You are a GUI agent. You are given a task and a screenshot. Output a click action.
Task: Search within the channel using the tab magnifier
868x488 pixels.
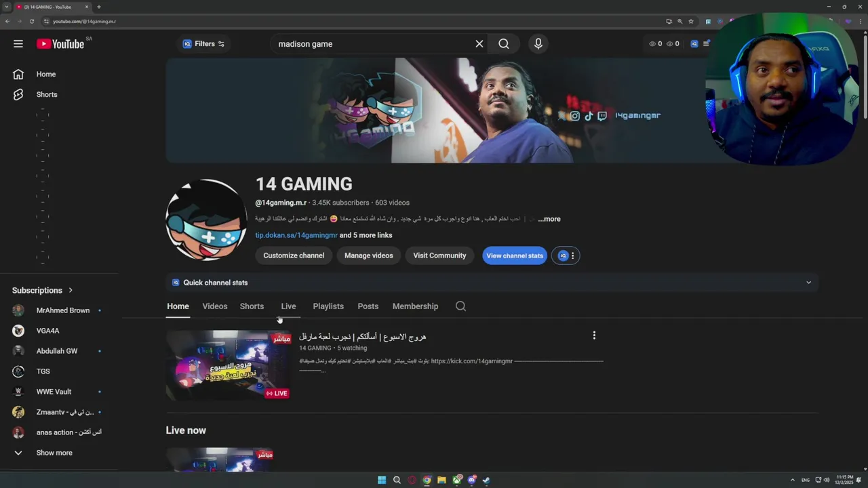pyautogui.click(x=460, y=306)
